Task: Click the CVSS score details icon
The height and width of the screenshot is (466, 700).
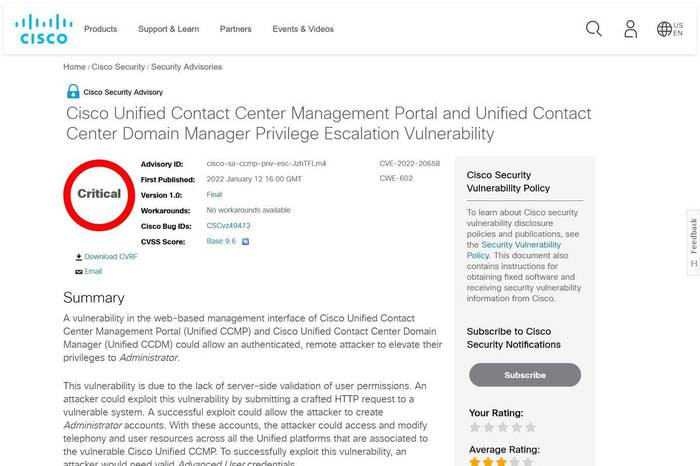Action: [x=245, y=241]
